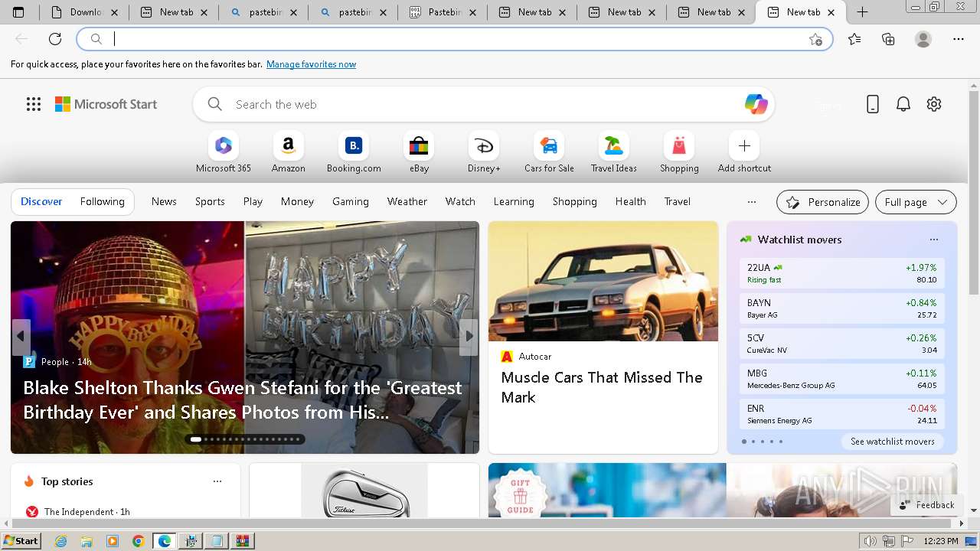This screenshot has height=551, width=980.
Task: Open notifications bell
Action: (903, 104)
